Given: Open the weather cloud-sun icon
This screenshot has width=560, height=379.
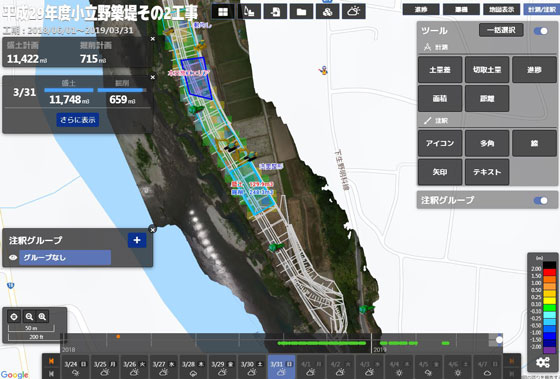Looking at the screenshot, I should (x=354, y=12).
